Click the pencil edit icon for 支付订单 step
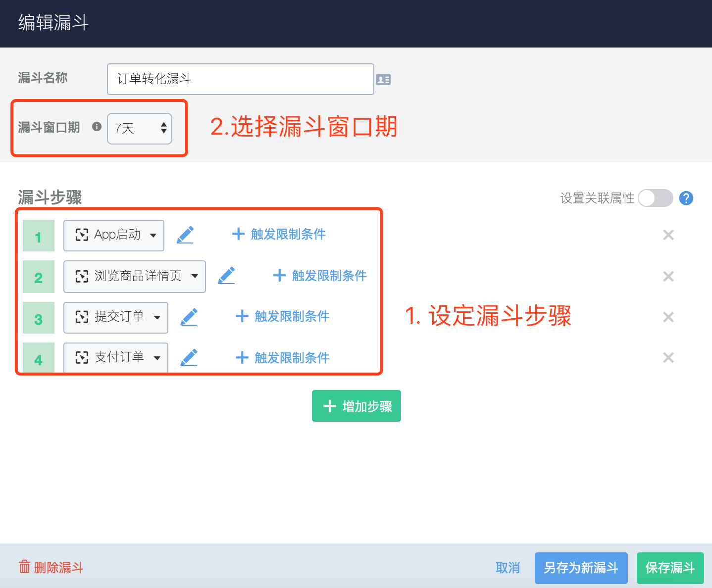Screen dimensions: 712x588 [x=189, y=357]
